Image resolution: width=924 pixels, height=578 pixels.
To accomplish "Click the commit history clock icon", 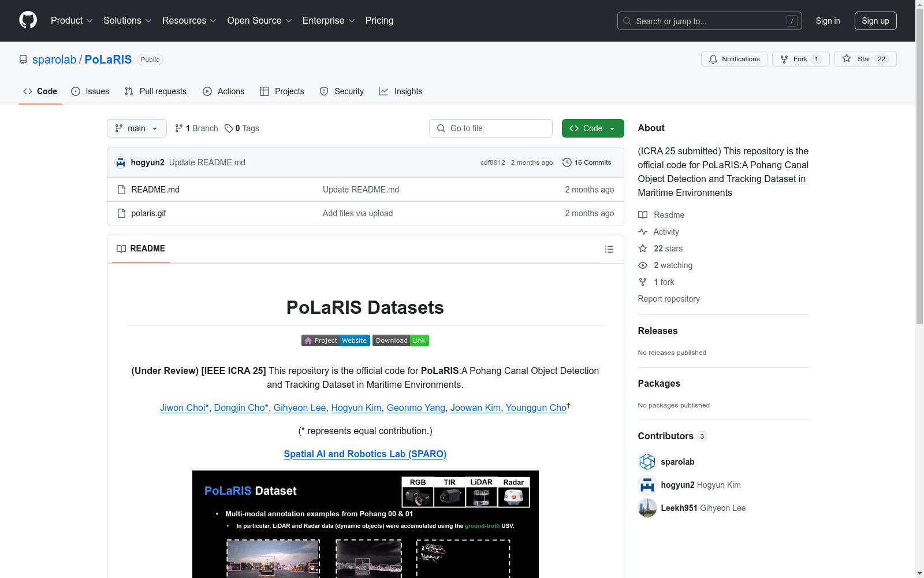I will point(567,162).
